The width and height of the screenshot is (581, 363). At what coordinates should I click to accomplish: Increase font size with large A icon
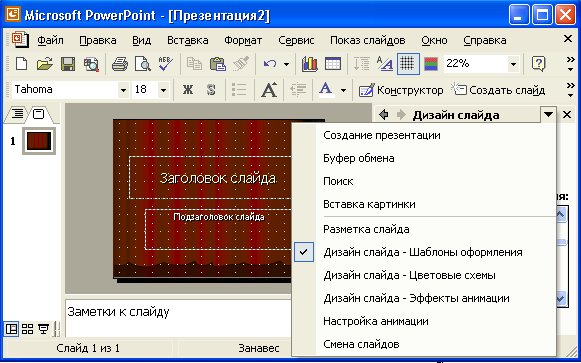click(269, 90)
